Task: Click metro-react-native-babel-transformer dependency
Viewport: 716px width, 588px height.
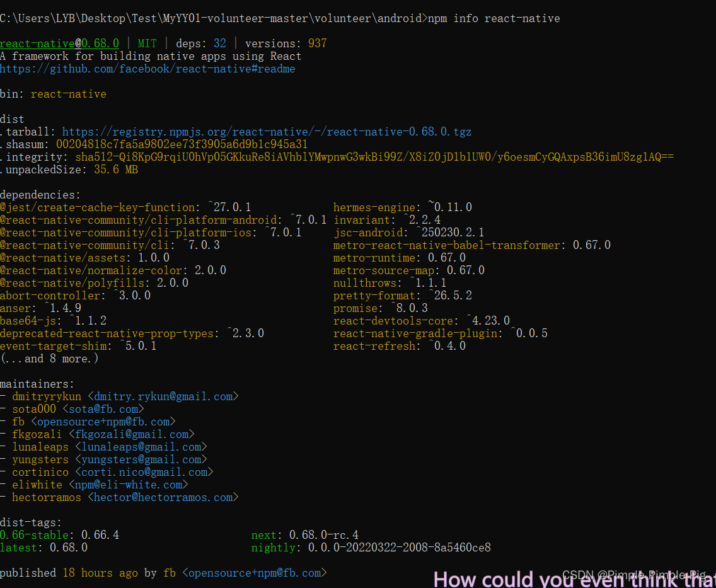Action: click(x=471, y=245)
